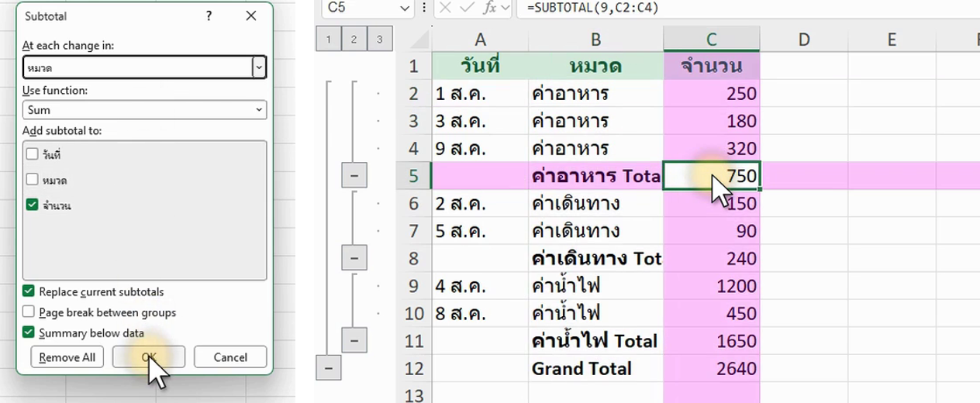This screenshot has width=980, height=403.
Task: Click cell with value 90
Action: click(712, 231)
